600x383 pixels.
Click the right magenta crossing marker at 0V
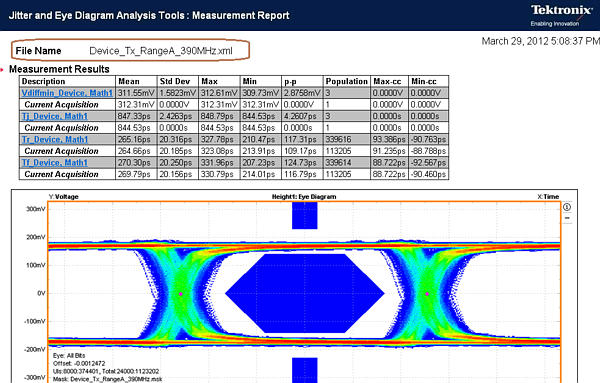tap(427, 294)
